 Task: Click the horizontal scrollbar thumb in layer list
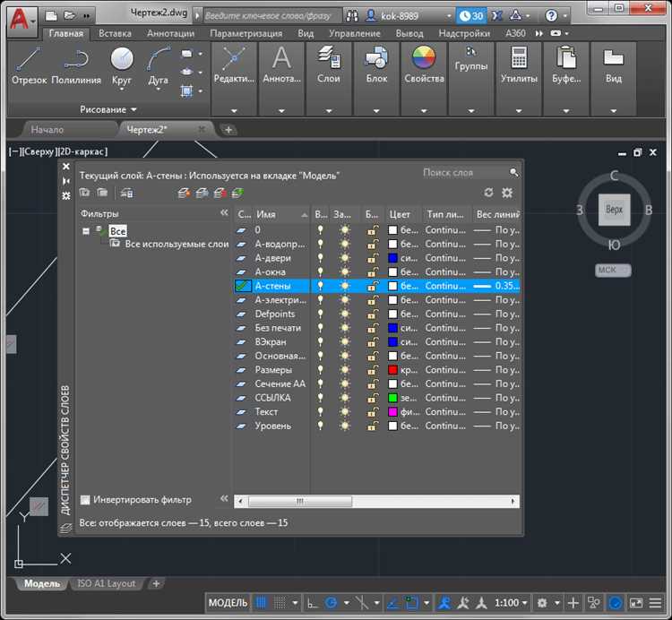(300, 501)
